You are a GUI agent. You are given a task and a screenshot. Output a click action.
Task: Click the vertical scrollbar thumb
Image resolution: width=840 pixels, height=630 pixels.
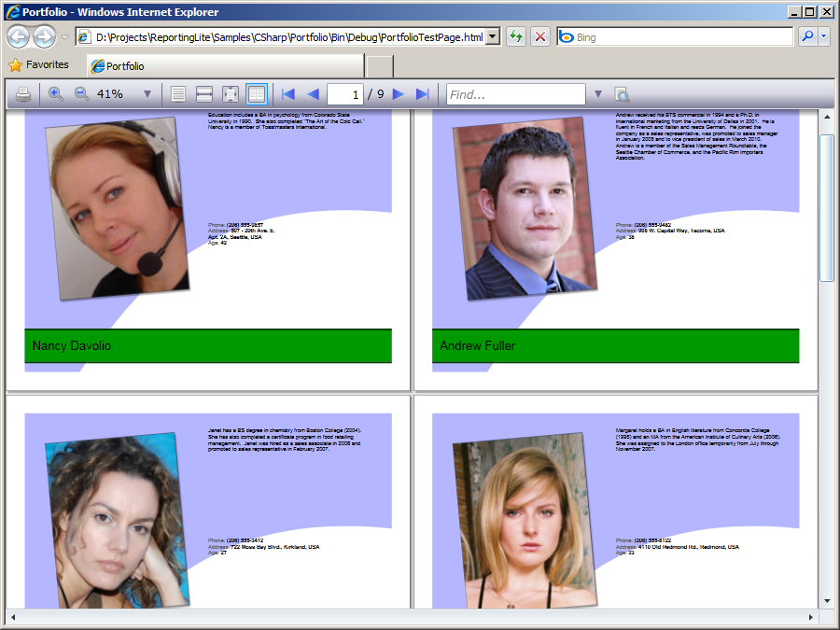826,205
